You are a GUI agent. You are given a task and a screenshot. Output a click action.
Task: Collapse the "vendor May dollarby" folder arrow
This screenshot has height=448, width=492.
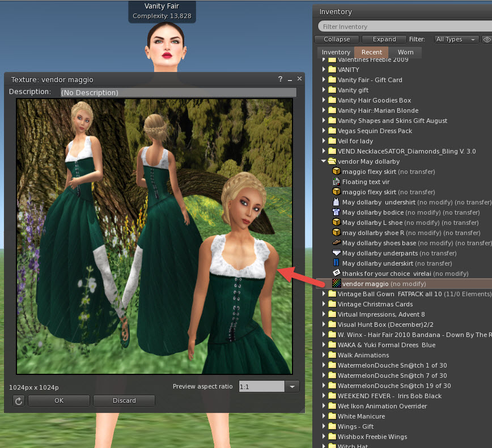click(x=324, y=161)
